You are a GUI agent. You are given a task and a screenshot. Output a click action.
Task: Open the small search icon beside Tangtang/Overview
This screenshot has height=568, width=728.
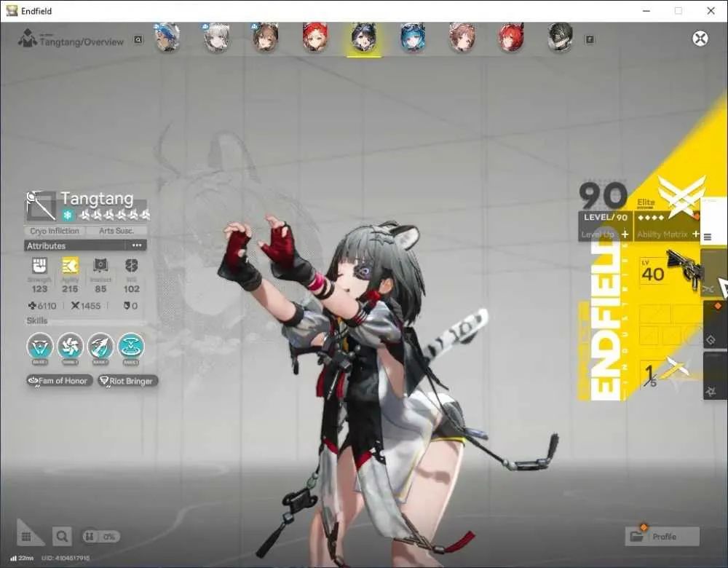click(138, 40)
